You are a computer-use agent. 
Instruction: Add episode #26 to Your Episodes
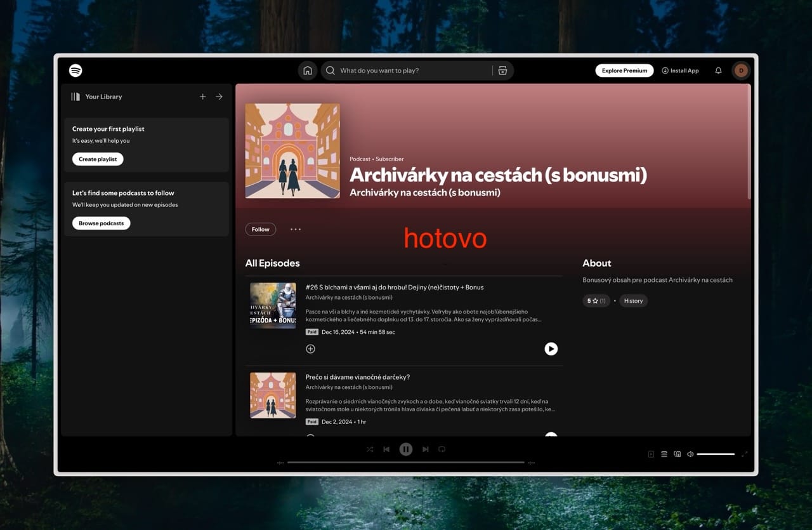point(310,348)
